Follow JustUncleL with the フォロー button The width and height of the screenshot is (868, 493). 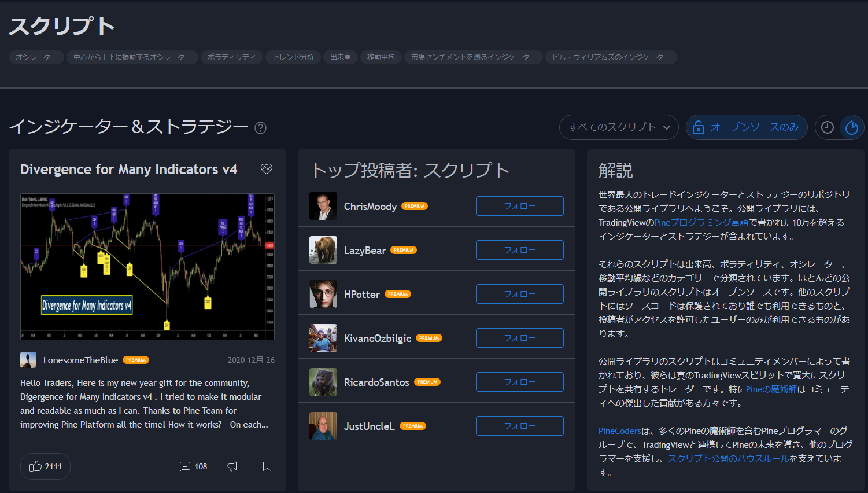[x=519, y=426]
